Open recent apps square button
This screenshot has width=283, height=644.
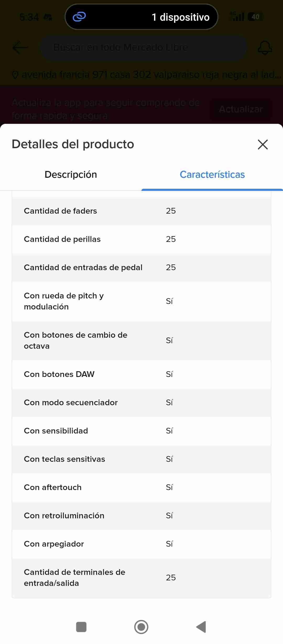81,627
